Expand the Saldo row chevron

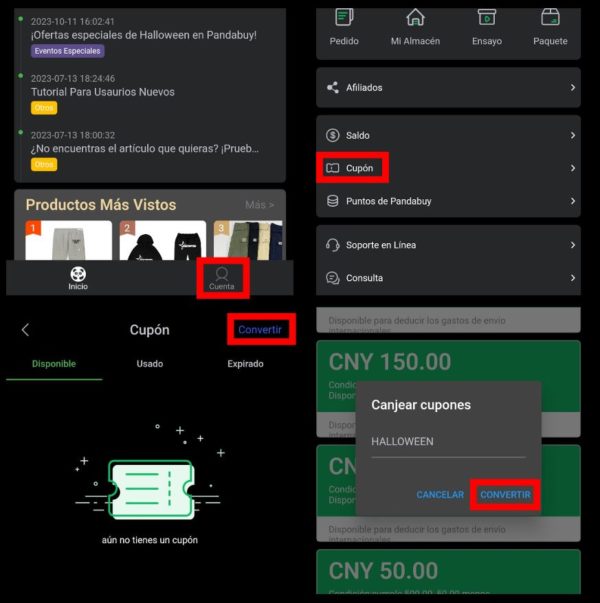coord(572,135)
